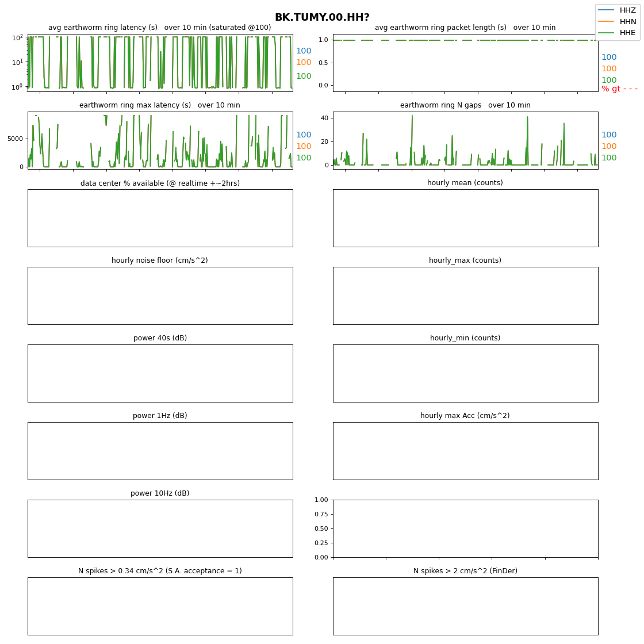Click the power 10Hz (dB) title
Image resolution: width=644 pixels, height=644 pixels.
(x=160, y=493)
